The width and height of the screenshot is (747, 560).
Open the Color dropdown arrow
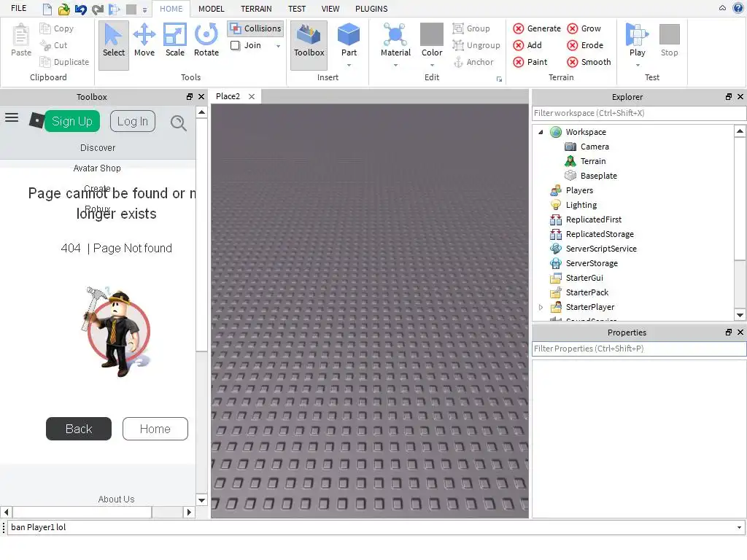(432, 65)
